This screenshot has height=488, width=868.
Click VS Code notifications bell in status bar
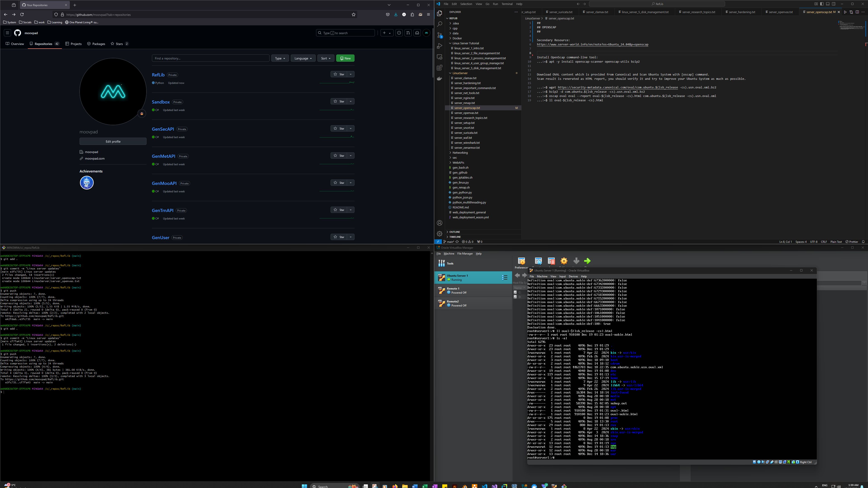[x=863, y=242]
